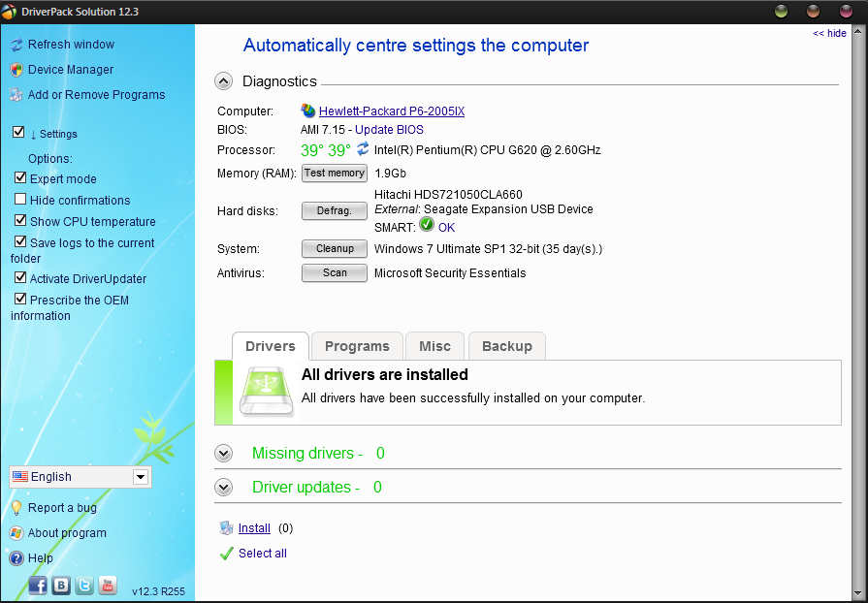Collapse the Diagnostics section
868x603 pixels.
click(x=224, y=81)
